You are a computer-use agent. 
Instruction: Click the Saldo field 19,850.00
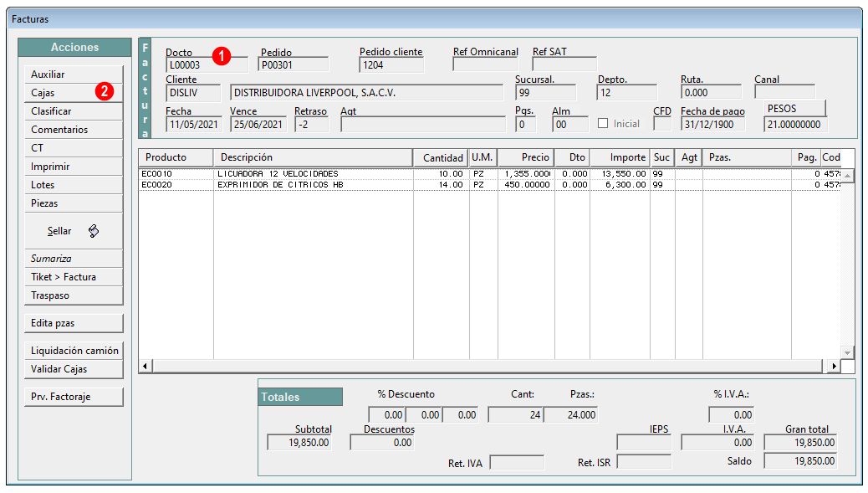point(800,461)
